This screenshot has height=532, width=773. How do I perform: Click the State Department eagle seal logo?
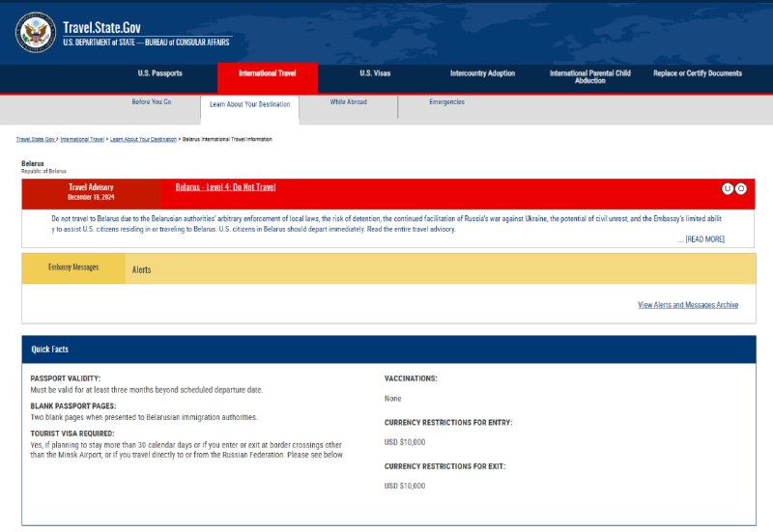click(x=36, y=33)
